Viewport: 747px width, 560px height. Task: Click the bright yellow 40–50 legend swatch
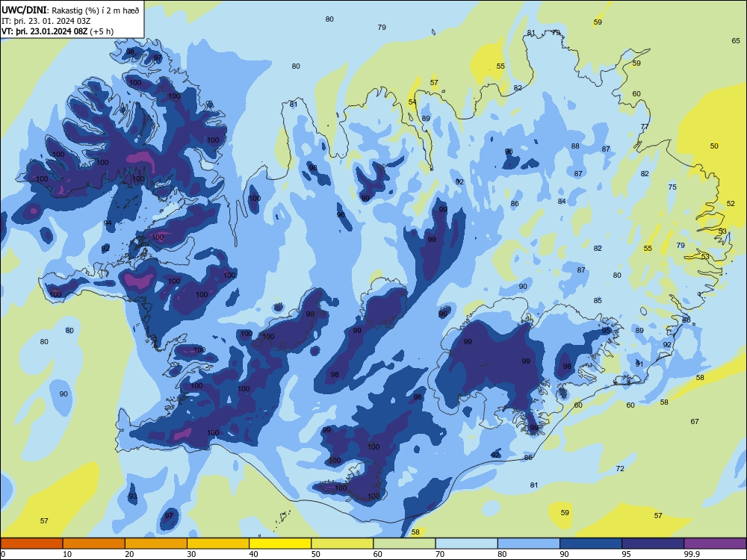click(280, 544)
